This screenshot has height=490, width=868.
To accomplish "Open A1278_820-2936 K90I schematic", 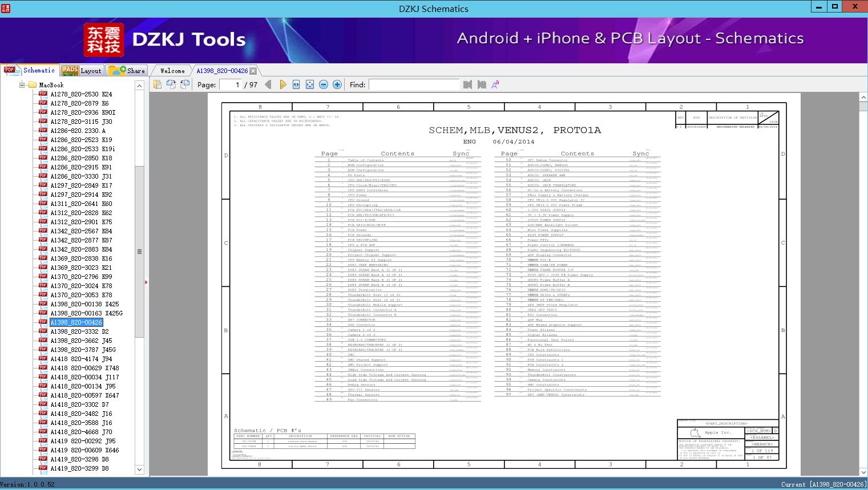I will 83,112.
